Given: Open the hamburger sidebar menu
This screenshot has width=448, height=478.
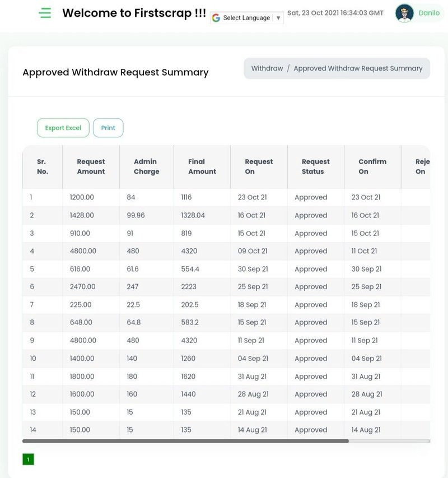Looking at the screenshot, I should (45, 13).
